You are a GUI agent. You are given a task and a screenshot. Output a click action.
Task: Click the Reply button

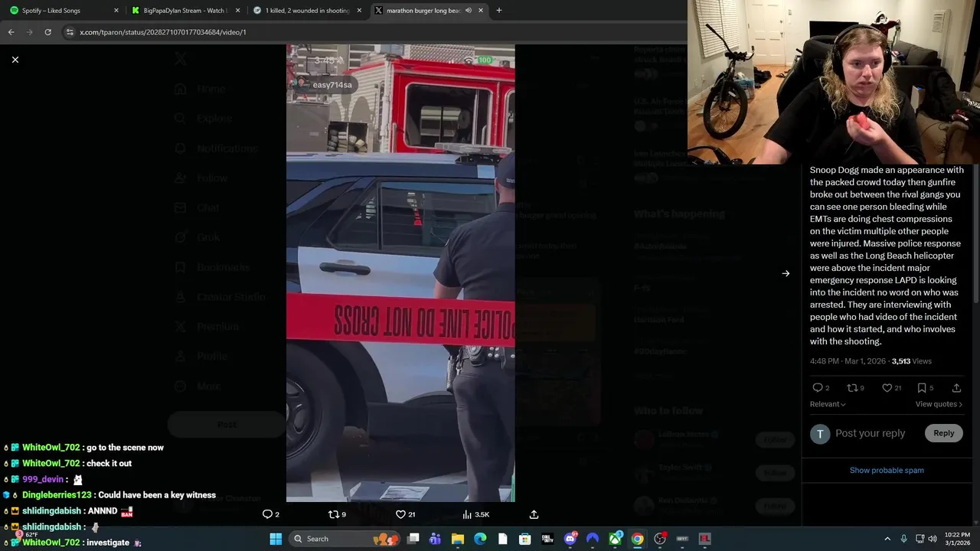click(x=943, y=433)
